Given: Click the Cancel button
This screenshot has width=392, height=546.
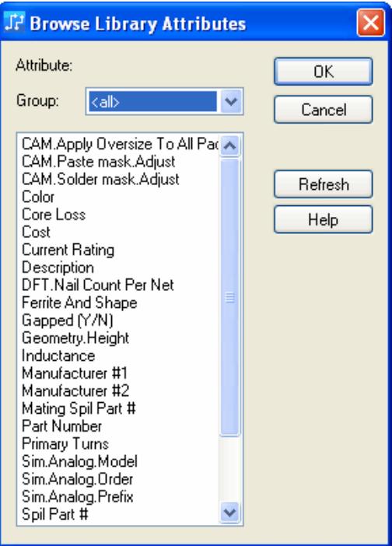Looking at the screenshot, I should (324, 110).
